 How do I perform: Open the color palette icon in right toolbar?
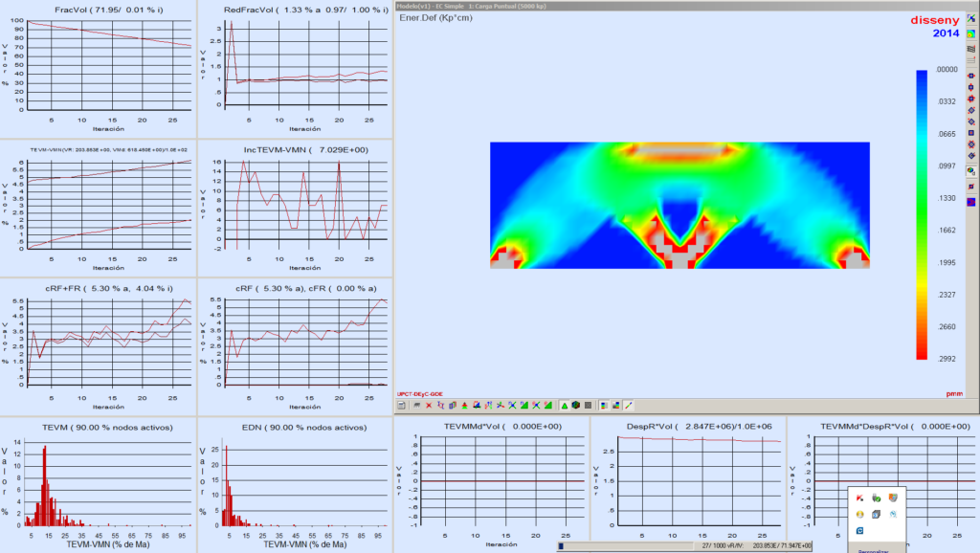coord(971,170)
